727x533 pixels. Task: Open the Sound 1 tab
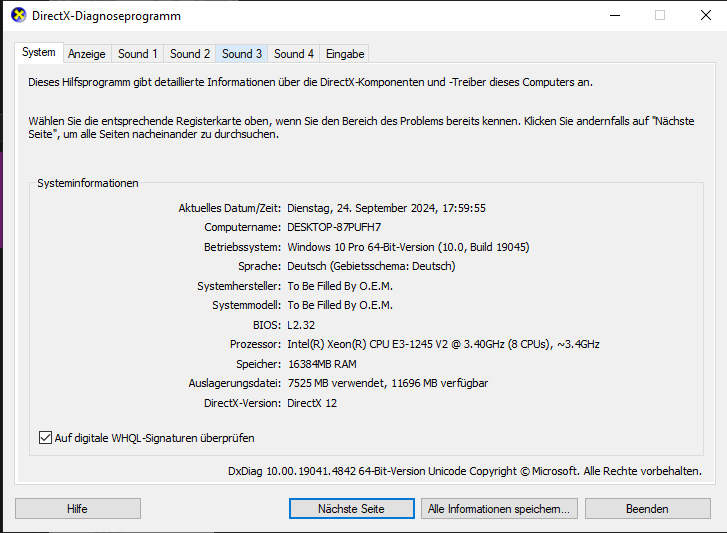tap(137, 54)
